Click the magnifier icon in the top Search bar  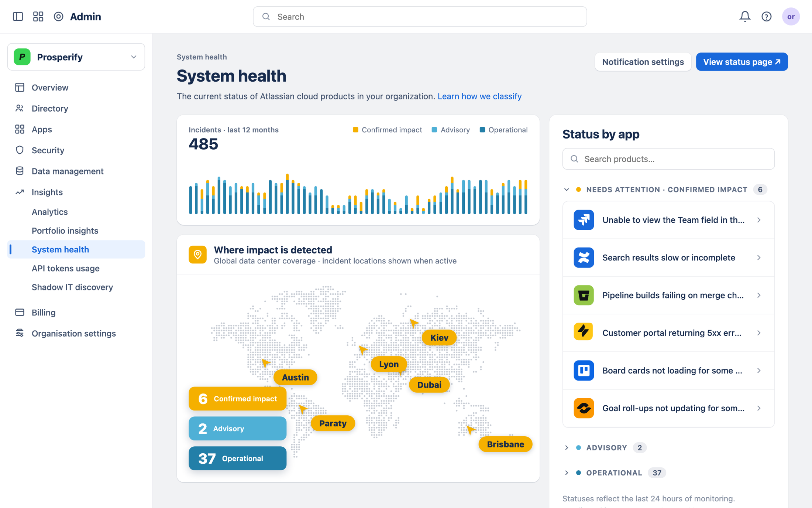(x=266, y=17)
